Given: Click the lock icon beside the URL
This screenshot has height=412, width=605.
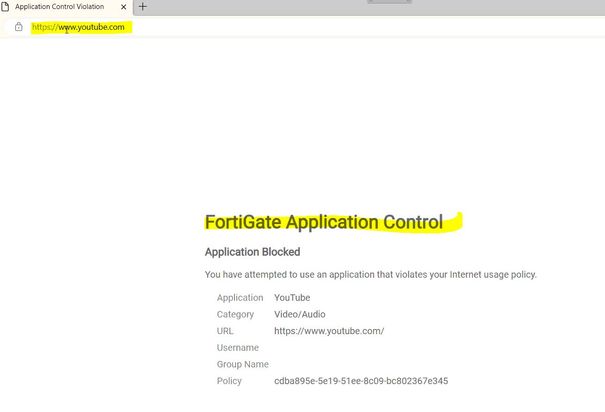Looking at the screenshot, I should (x=19, y=27).
